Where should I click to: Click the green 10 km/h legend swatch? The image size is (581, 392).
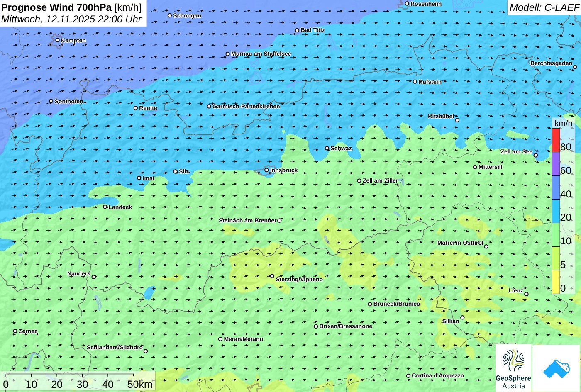556,235
